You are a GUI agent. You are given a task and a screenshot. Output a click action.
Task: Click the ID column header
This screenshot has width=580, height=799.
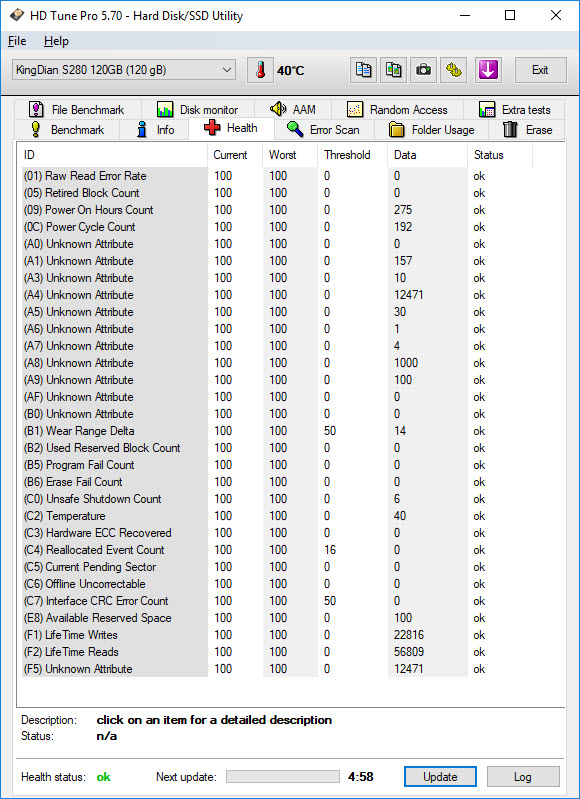tap(113, 155)
